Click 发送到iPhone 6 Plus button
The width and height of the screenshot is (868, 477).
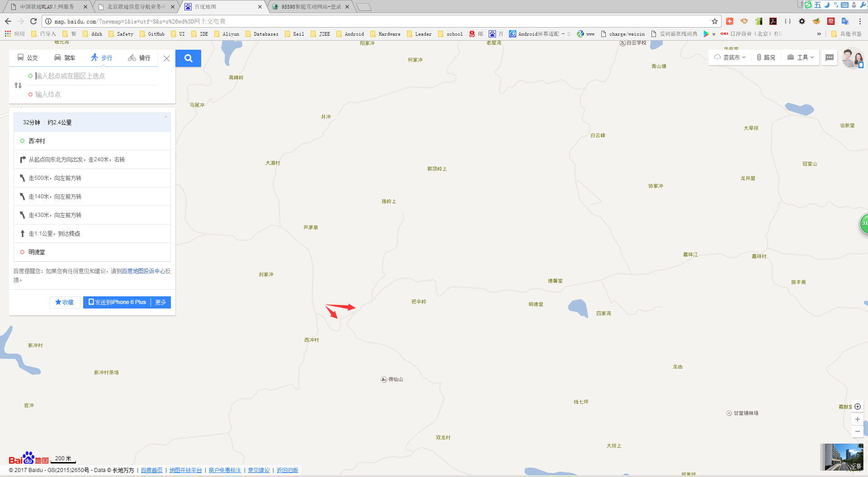(x=117, y=302)
